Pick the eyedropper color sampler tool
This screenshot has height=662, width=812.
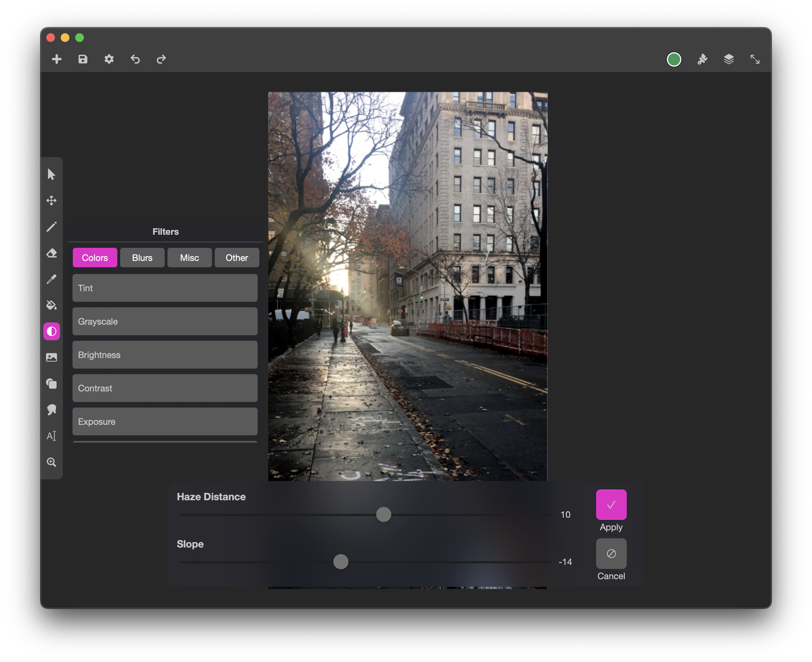[51, 279]
